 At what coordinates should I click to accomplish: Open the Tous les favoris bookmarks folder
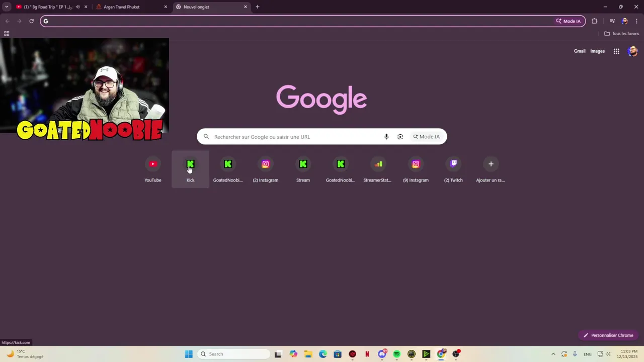coord(622,34)
